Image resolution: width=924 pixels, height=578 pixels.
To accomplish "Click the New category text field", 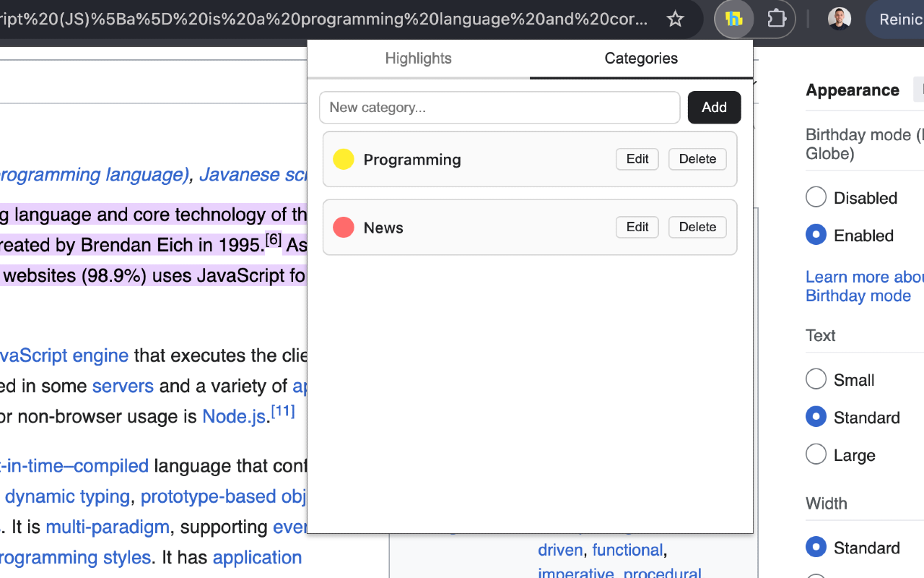I will (500, 108).
